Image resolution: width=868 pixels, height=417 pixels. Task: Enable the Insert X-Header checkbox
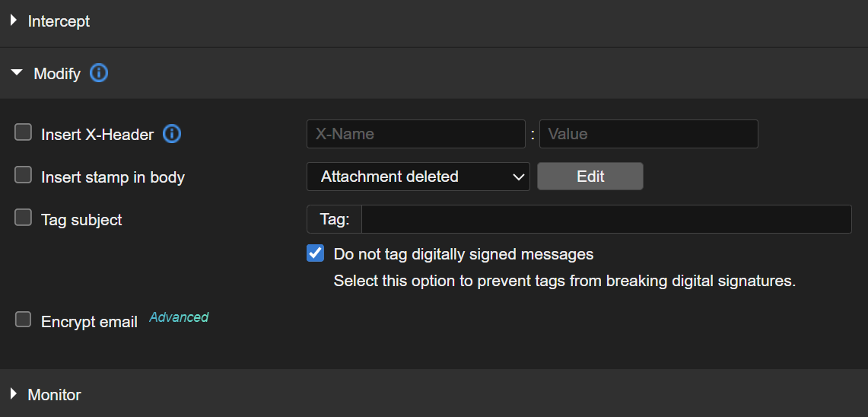tap(23, 133)
